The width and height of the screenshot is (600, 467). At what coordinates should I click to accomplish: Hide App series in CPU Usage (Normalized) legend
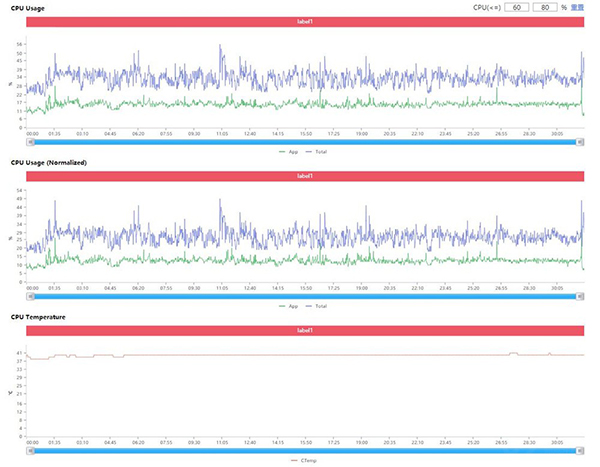[x=289, y=306]
